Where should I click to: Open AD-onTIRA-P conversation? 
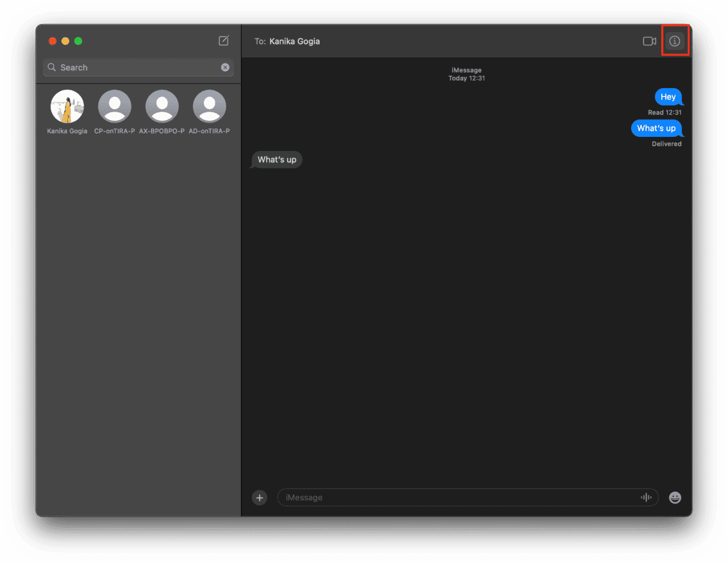pos(209,113)
